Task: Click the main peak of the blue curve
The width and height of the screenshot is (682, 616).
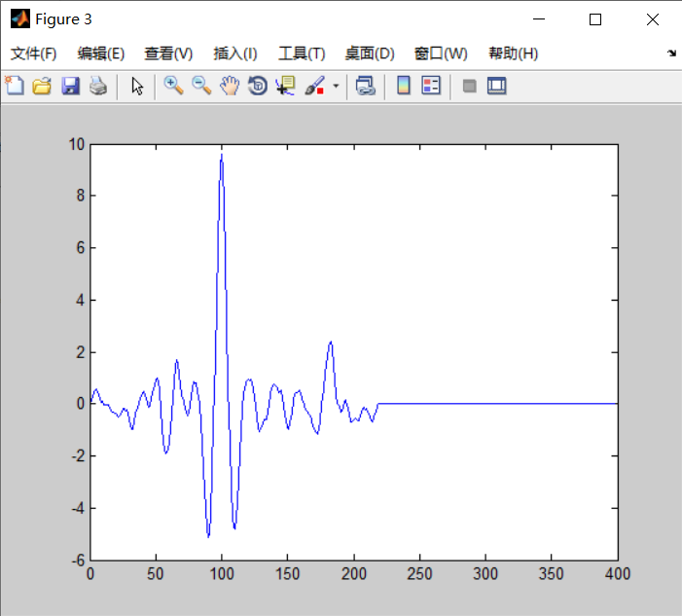Action: coord(222,155)
